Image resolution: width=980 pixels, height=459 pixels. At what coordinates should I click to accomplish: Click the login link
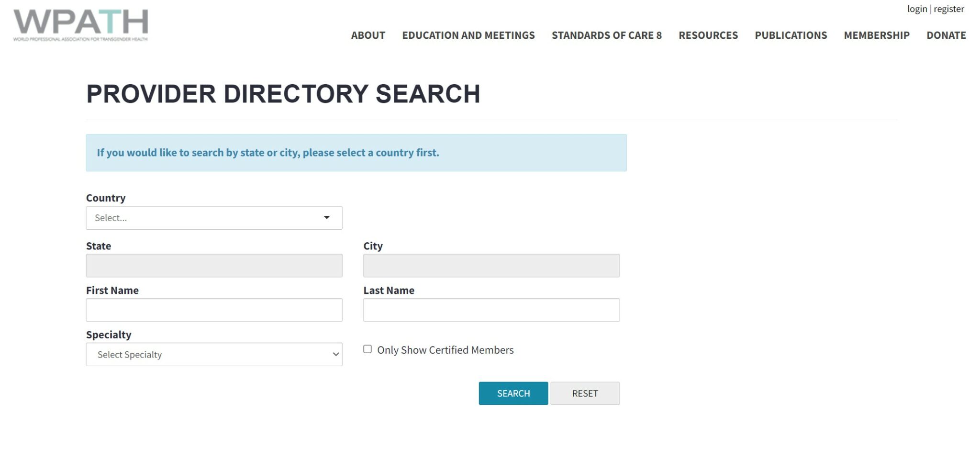tap(917, 9)
